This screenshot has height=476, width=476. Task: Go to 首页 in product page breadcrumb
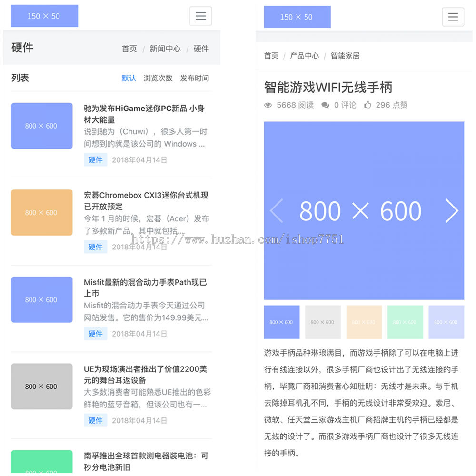[x=271, y=56]
